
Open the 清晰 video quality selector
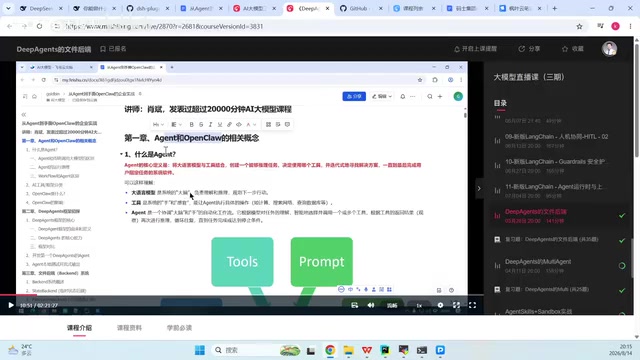(392, 305)
